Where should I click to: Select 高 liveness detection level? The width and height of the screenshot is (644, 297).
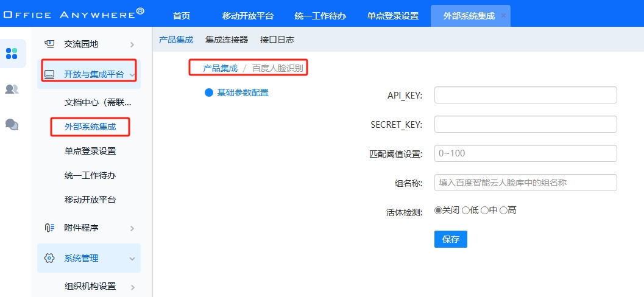tap(503, 211)
